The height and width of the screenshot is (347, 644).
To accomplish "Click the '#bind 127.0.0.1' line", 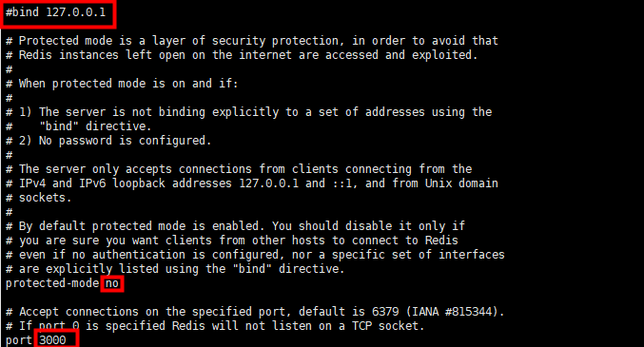I will pyautogui.click(x=55, y=12).
